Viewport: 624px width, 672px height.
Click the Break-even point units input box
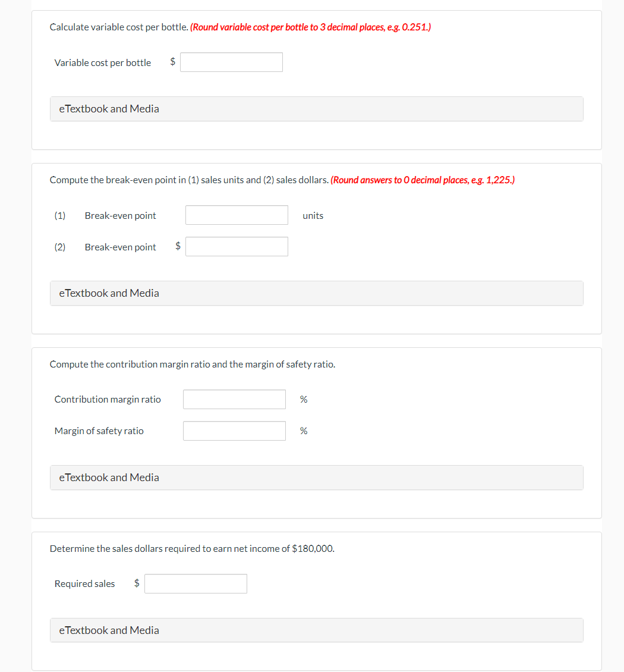(237, 215)
